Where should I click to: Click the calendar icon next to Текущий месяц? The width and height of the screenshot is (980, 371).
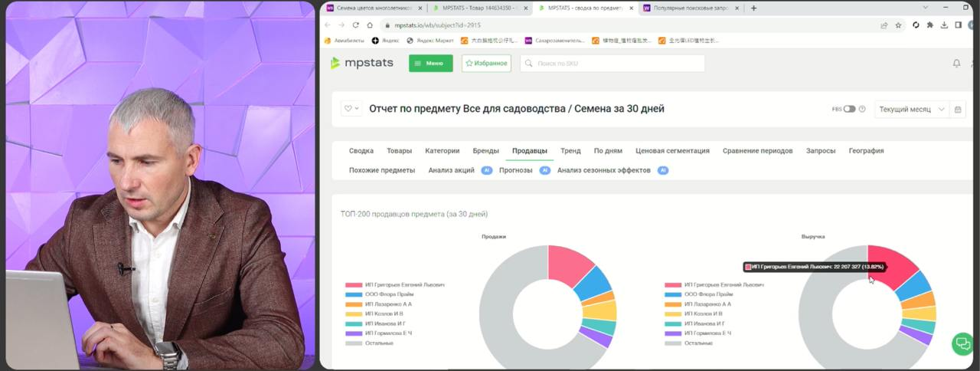pos(958,110)
